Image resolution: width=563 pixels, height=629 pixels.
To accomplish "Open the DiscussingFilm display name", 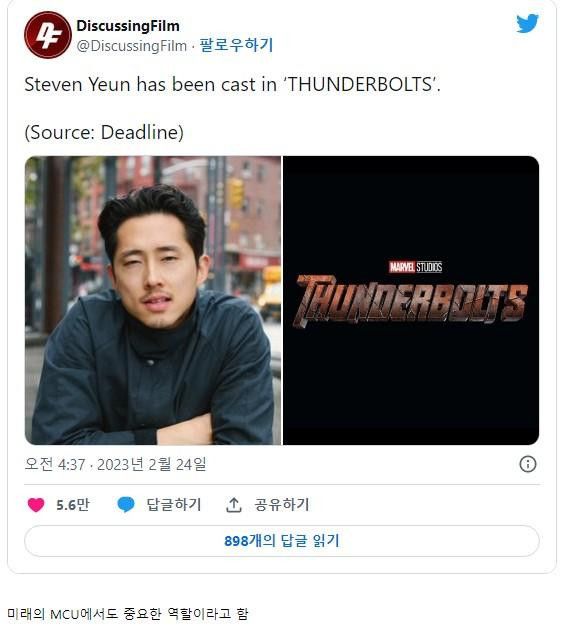I will click(128, 26).
